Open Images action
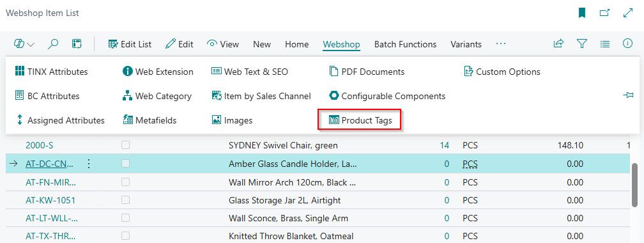The image size is (644, 243). point(232,120)
